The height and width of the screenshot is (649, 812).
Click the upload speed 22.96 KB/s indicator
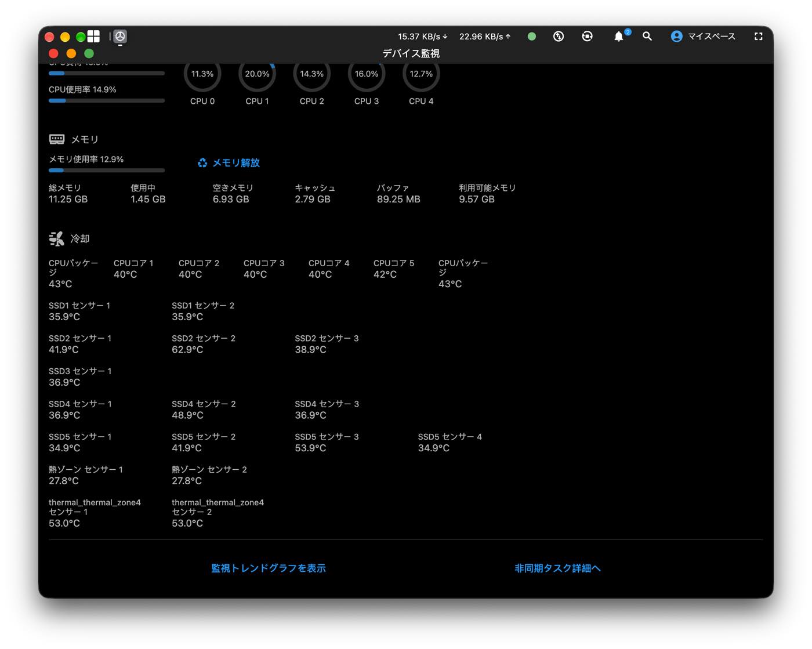click(x=485, y=36)
